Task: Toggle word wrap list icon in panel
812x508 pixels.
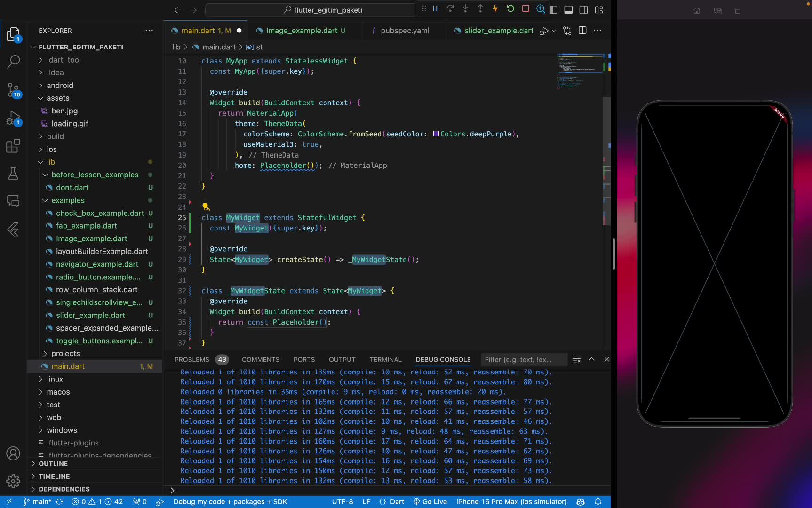Action: [x=576, y=359]
